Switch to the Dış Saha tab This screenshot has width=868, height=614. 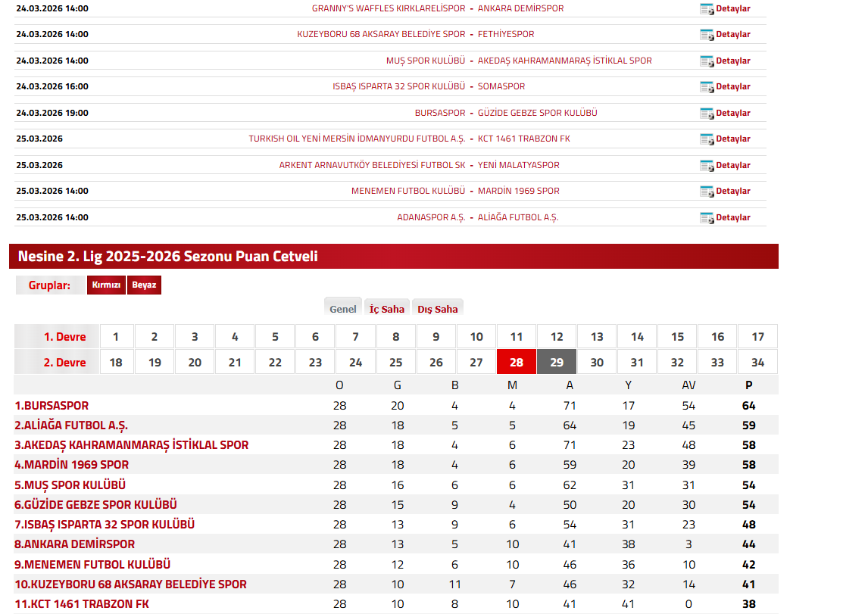pyautogui.click(x=438, y=309)
